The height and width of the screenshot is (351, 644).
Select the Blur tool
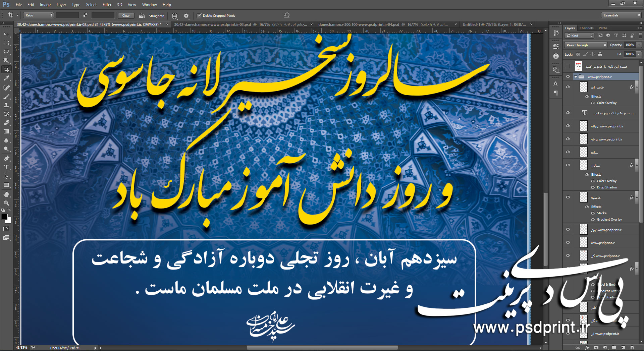(x=6, y=140)
